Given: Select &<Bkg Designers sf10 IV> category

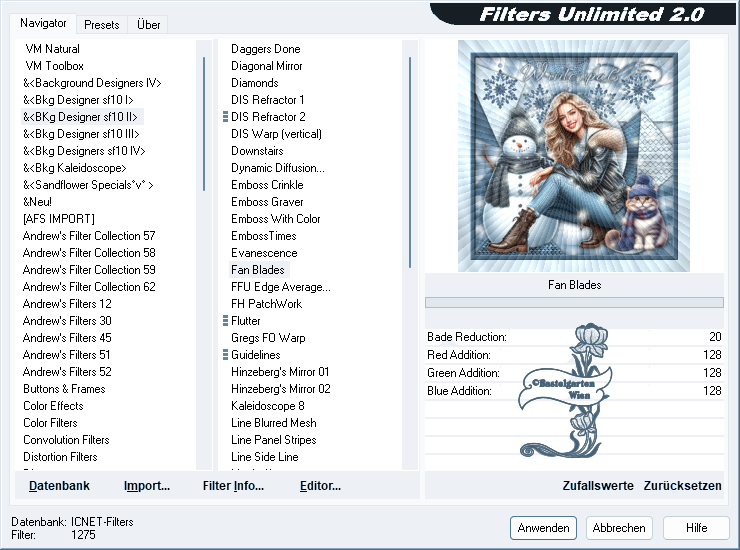Looking at the screenshot, I should point(84,151).
